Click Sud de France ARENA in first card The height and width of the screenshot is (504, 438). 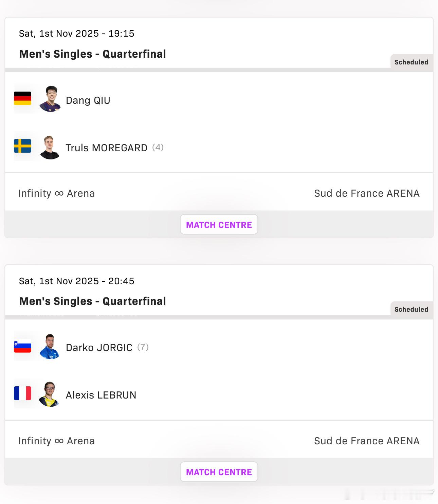[367, 193]
